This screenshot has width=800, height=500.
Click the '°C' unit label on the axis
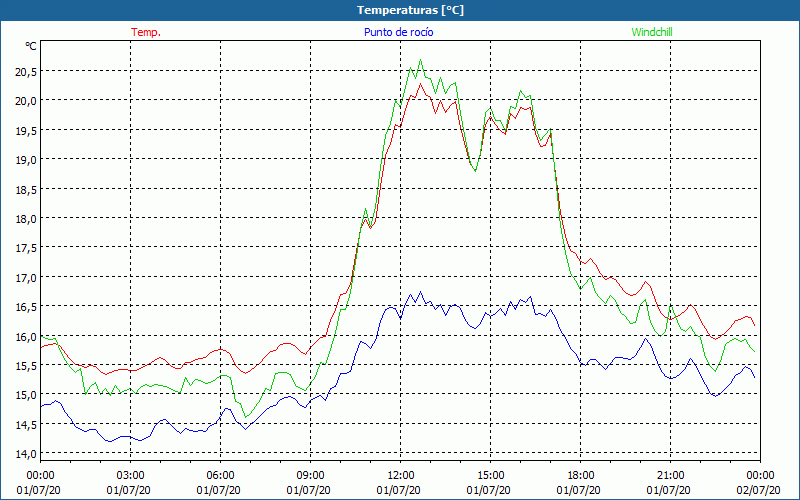(31, 46)
